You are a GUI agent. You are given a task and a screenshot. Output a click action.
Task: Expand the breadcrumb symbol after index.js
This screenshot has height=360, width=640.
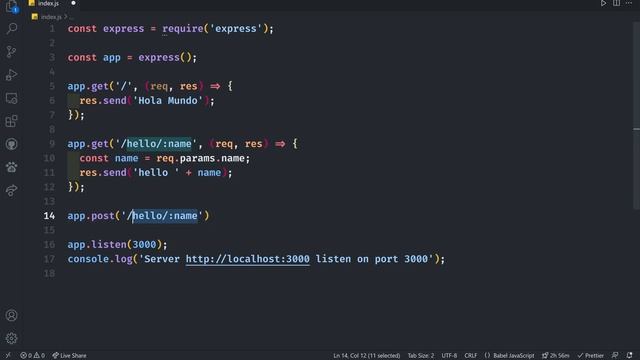pyautogui.click(x=71, y=17)
